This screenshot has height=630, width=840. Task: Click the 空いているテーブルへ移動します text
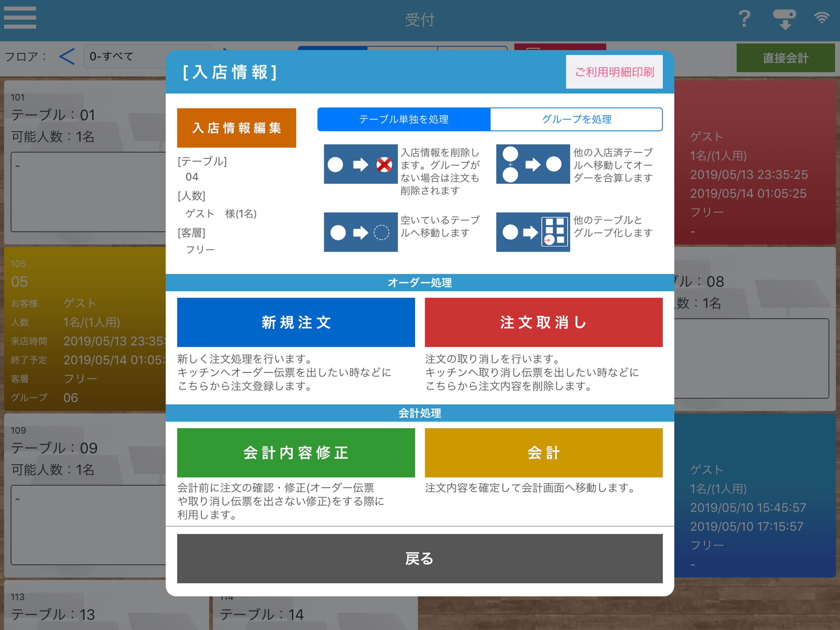click(440, 226)
